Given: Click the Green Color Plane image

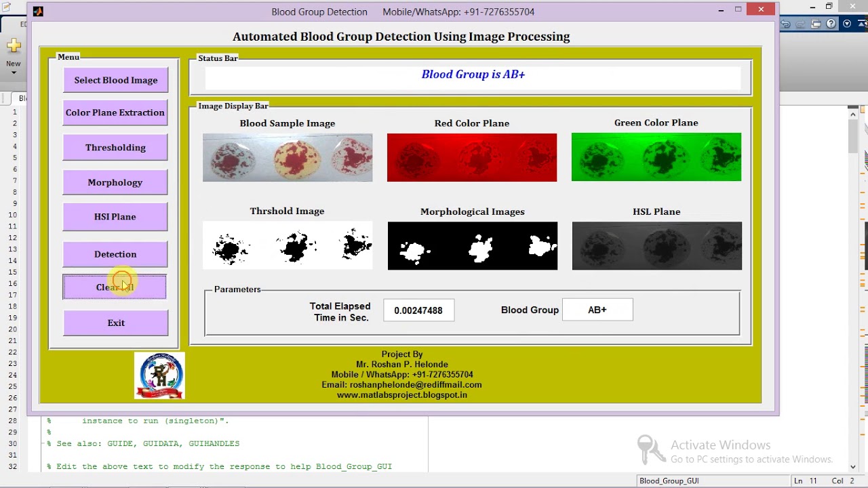Looking at the screenshot, I should click(x=656, y=157).
